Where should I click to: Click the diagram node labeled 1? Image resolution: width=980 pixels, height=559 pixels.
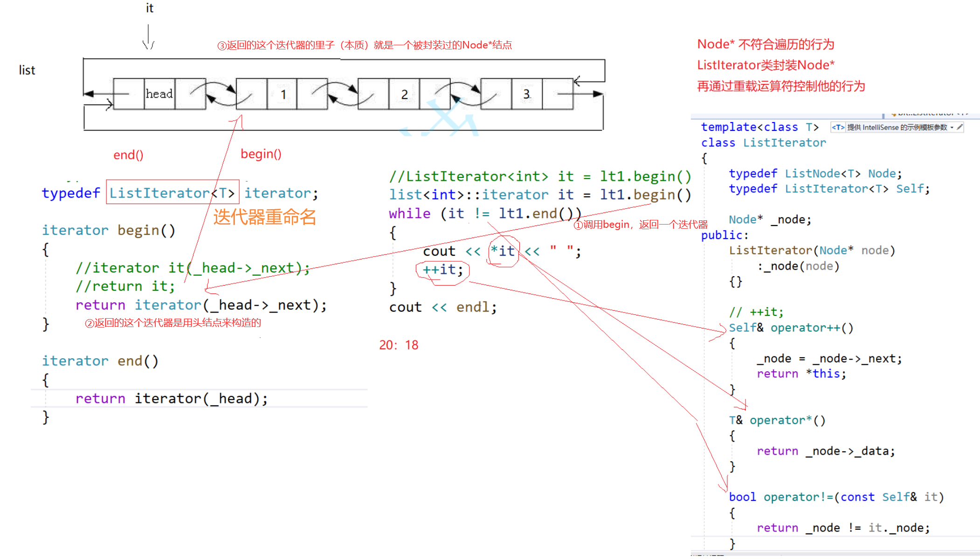tap(283, 94)
